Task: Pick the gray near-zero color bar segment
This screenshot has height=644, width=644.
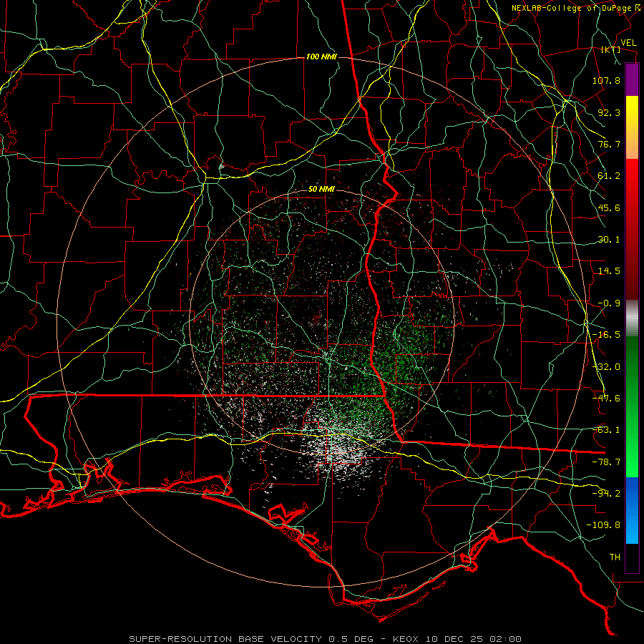Action: pyautogui.click(x=632, y=318)
